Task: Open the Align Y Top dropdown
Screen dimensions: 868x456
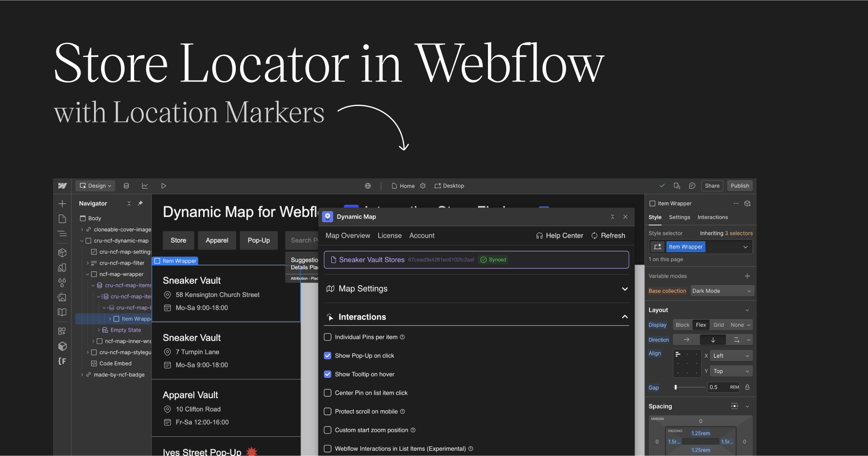Action: pyautogui.click(x=732, y=371)
